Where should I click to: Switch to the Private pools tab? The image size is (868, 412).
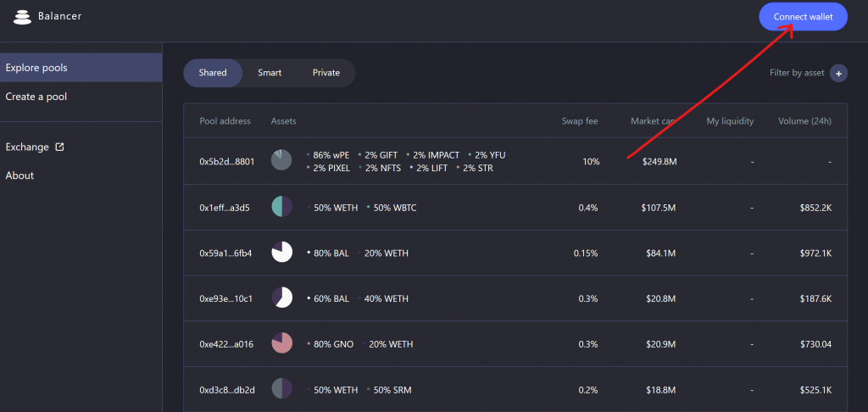tap(326, 73)
